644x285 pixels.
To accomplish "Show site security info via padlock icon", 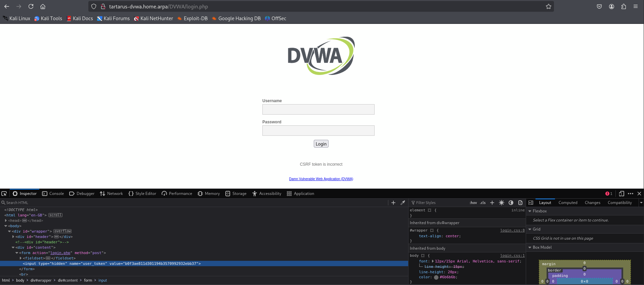I will pos(103,6).
